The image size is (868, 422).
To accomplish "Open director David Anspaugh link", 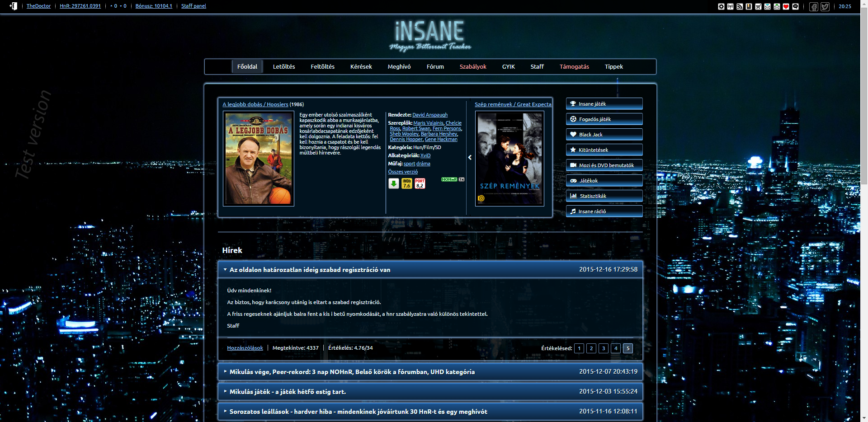I will pyautogui.click(x=430, y=115).
